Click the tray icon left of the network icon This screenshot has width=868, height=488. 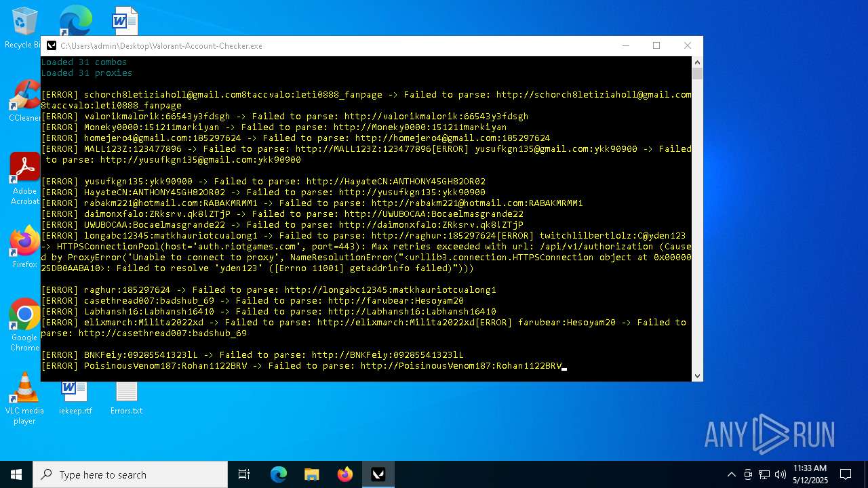tap(748, 474)
